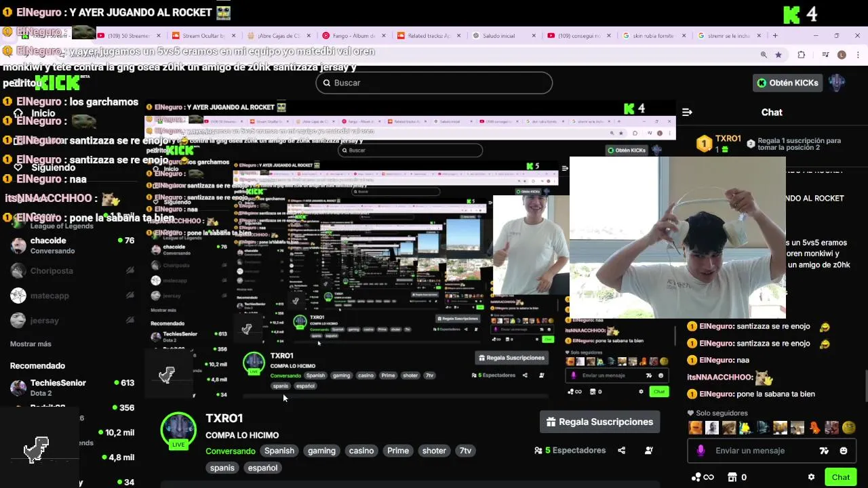The height and width of the screenshot is (488, 868).
Task: Click the gift icon on Regala Suscripciones
Action: coord(551,422)
